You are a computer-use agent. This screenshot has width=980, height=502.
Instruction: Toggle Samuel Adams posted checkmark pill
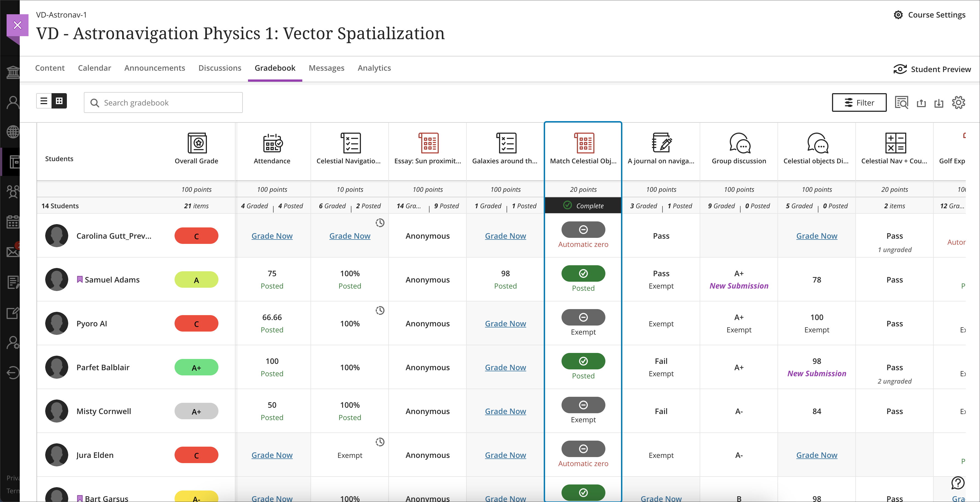(583, 273)
